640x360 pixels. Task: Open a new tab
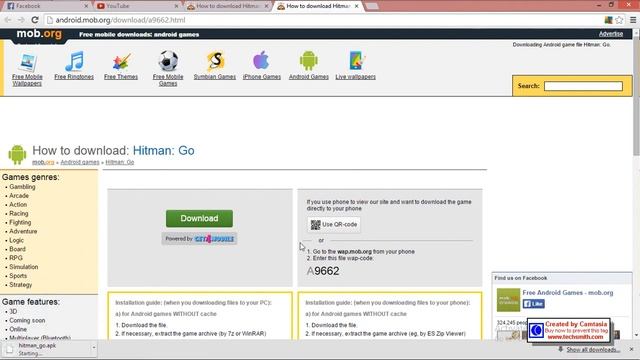point(372,6)
